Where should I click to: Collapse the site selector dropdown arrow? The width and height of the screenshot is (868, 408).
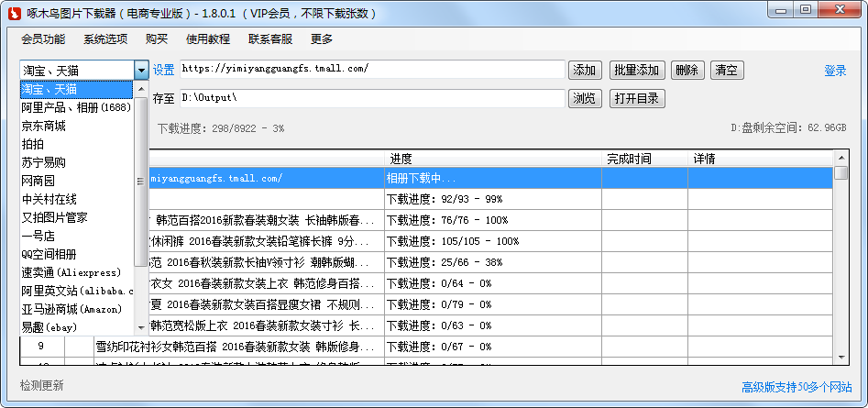(141, 71)
